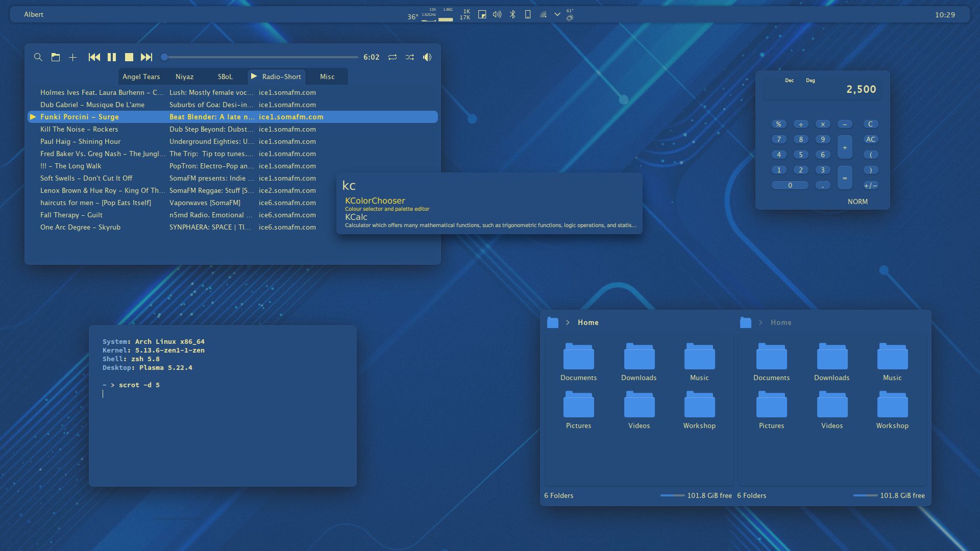Select KColorChooser in the launcher results
Screen dimensions: 980x551
coord(375,201)
